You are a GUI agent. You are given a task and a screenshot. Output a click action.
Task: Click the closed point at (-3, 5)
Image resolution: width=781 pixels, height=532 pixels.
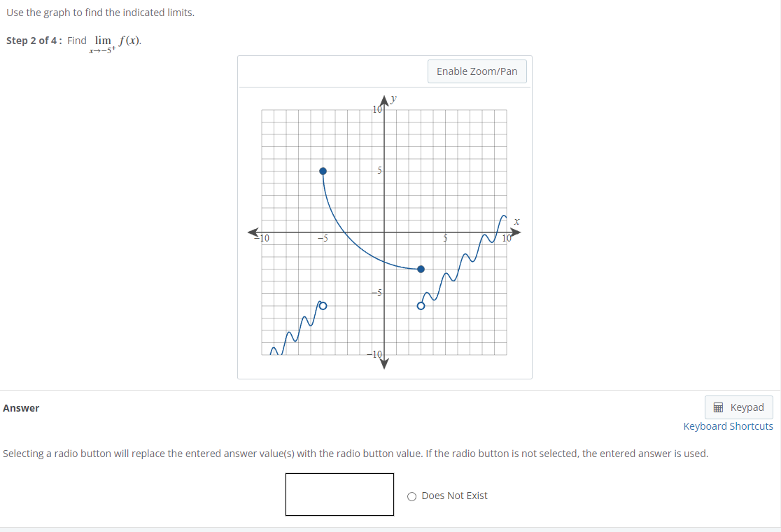coord(323,170)
